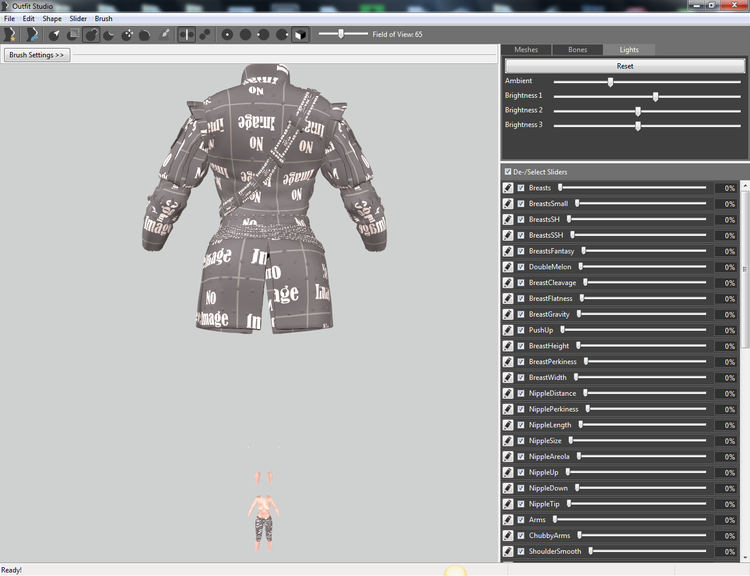Click the New Project toolbar icon
Image resolution: width=750 pixels, height=576 pixels.
coord(10,34)
